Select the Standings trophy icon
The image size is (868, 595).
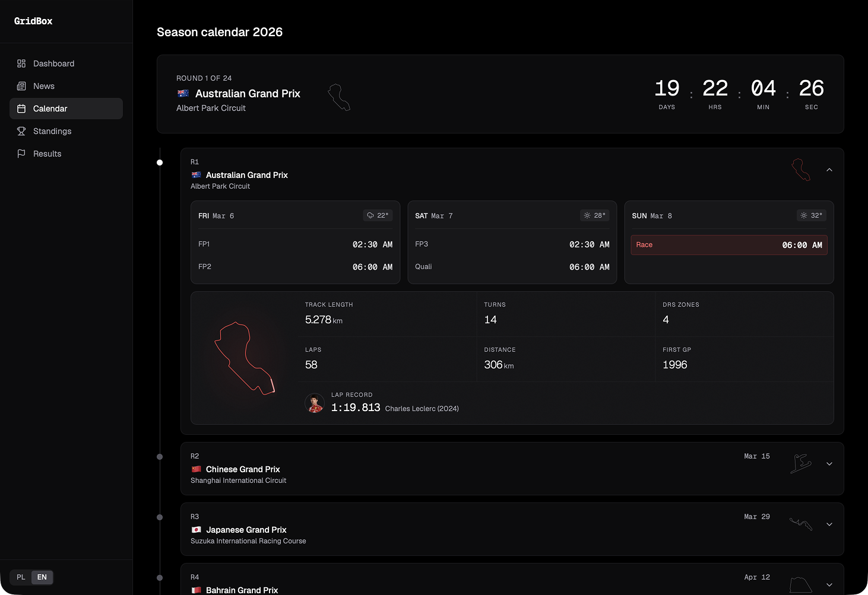(x=21, y=131)
